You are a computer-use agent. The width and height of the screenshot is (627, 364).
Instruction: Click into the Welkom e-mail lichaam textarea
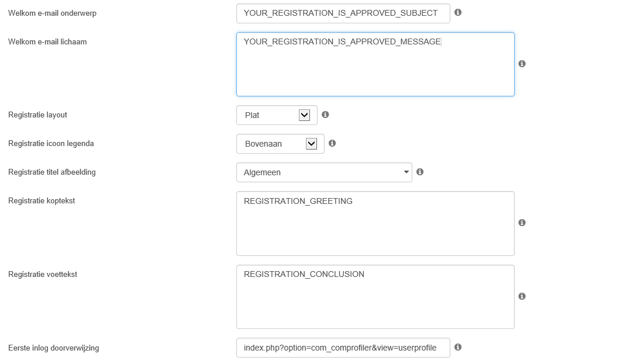coord(375,64)
